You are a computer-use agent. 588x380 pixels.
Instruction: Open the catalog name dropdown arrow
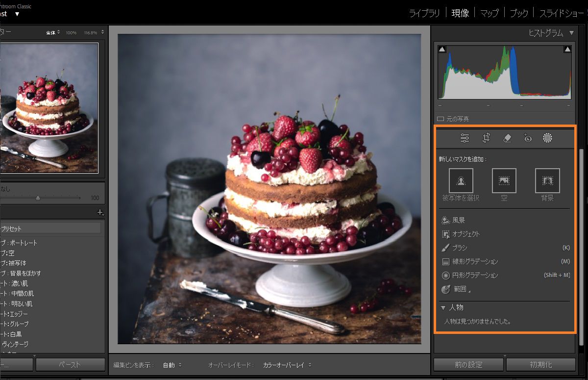(17, 14)
